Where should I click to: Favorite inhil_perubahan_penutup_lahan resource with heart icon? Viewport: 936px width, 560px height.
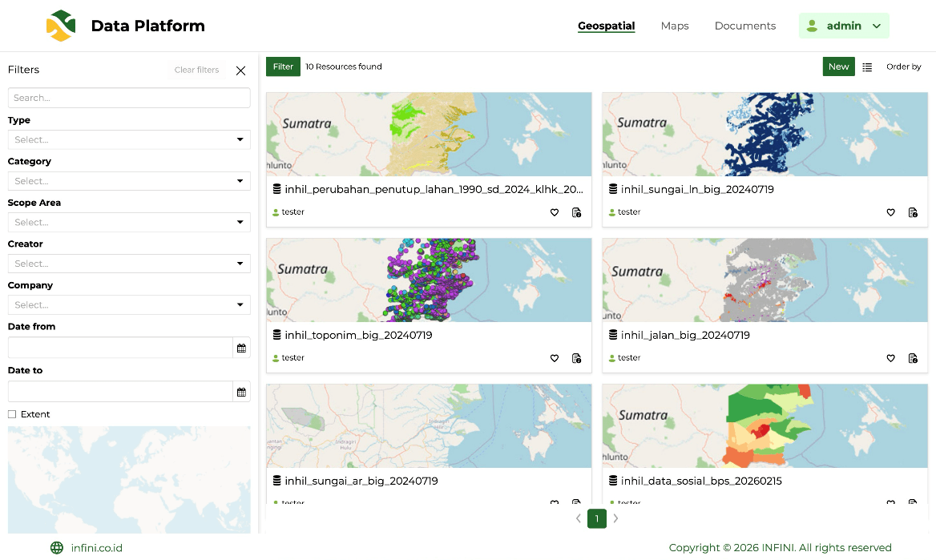(555, 212)
